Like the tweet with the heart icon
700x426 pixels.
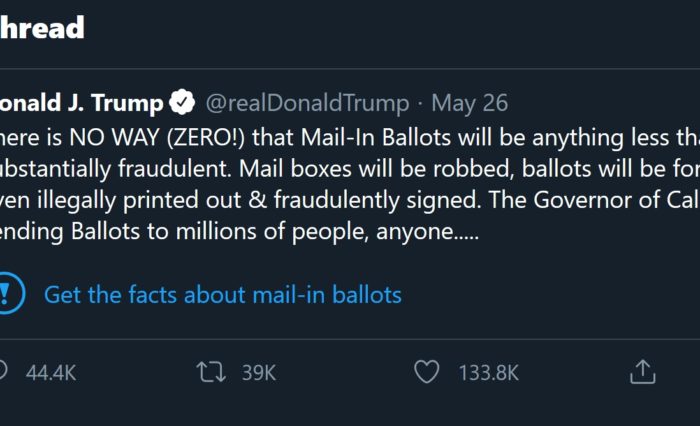427,372
